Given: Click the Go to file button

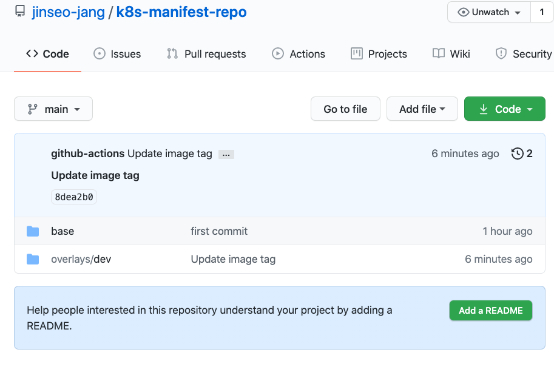Looking at the screenshot, I should click(x=345, y=109).
